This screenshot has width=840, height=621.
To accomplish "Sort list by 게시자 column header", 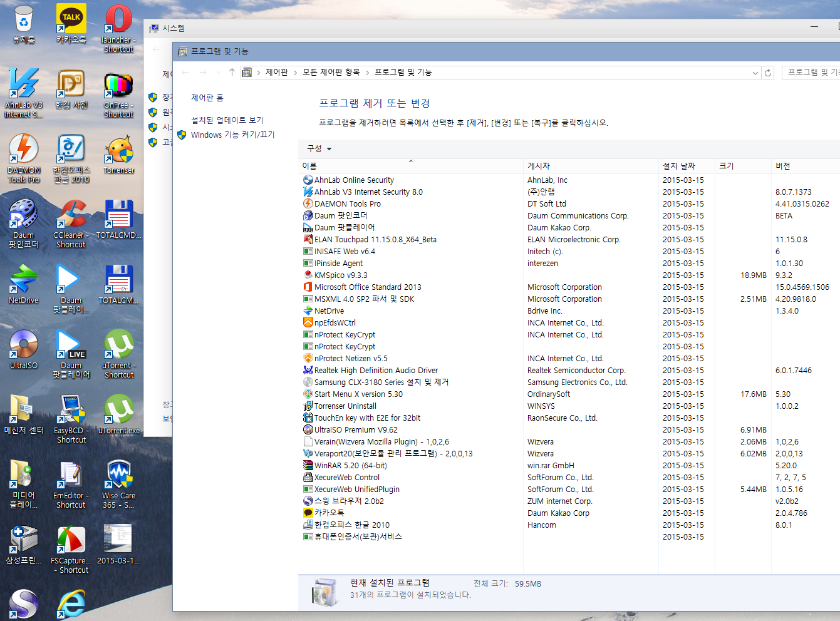I will click(x=591, y=166).
